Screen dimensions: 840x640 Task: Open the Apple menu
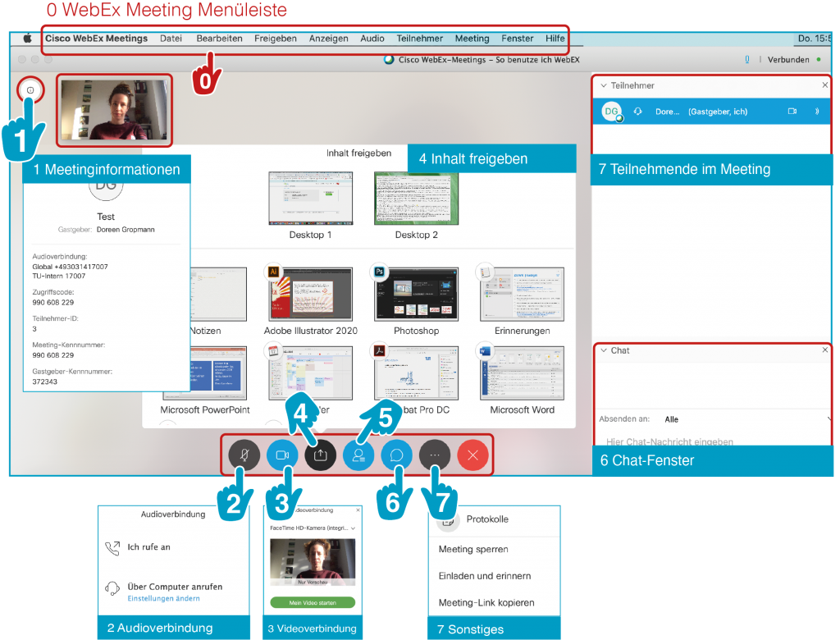pyautogui.click(x=27, y=38)
